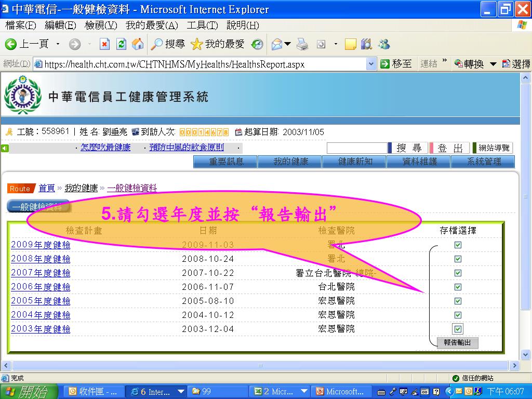
Task: Open the 2006年度健檢 link
Action: (x=41, y=287)
